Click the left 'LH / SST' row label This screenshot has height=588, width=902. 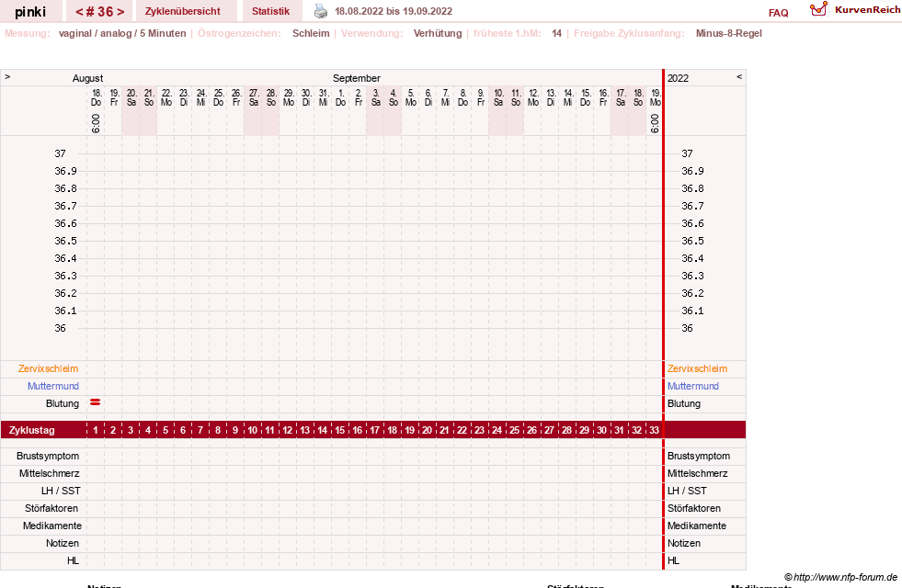(61, 491)
